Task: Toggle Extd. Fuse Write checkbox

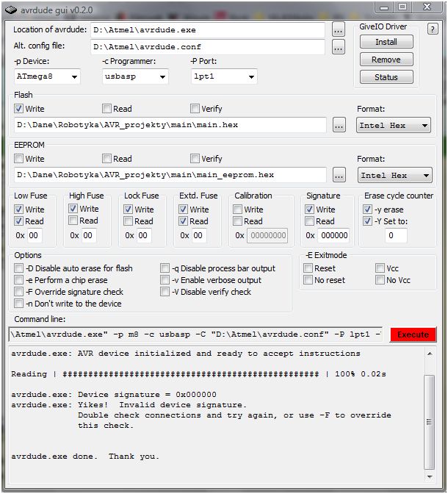Action: tap(183, 210)
